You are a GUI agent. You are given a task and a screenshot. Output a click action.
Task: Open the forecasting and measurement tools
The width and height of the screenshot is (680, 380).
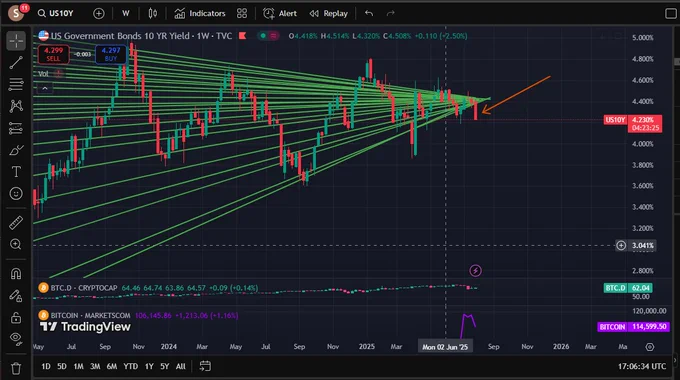click(x=16, y=128)
